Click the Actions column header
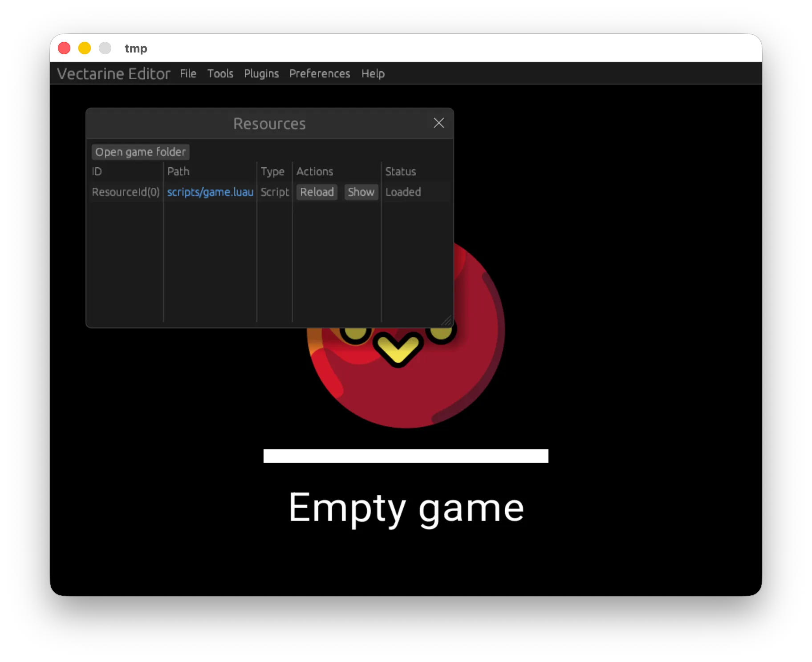The image size is (812, 662). pyautogui.click(x=315, y=171)
